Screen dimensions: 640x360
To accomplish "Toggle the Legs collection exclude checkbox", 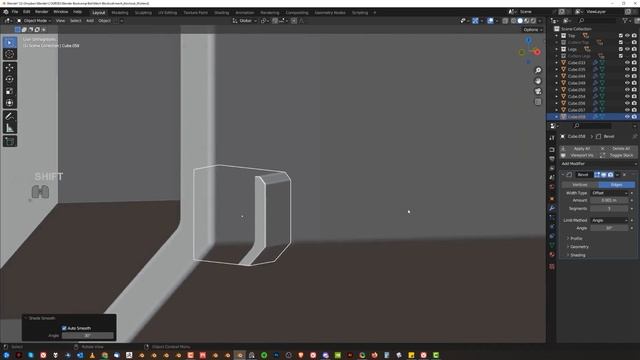I will 621,49.
